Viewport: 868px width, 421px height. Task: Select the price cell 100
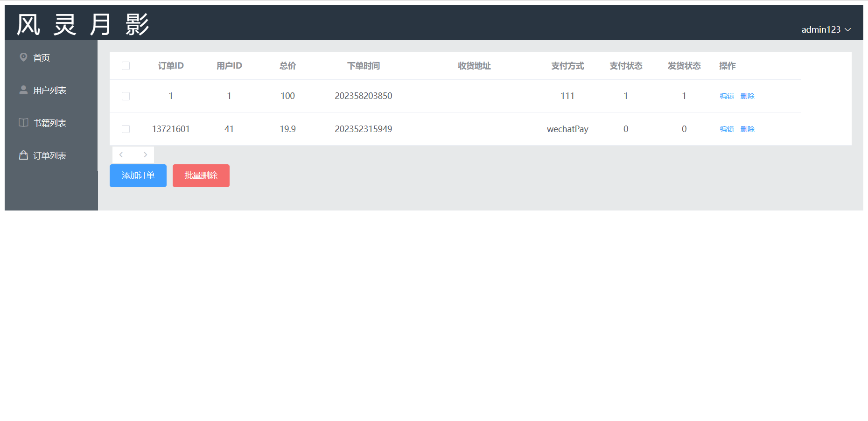[287, 96]
